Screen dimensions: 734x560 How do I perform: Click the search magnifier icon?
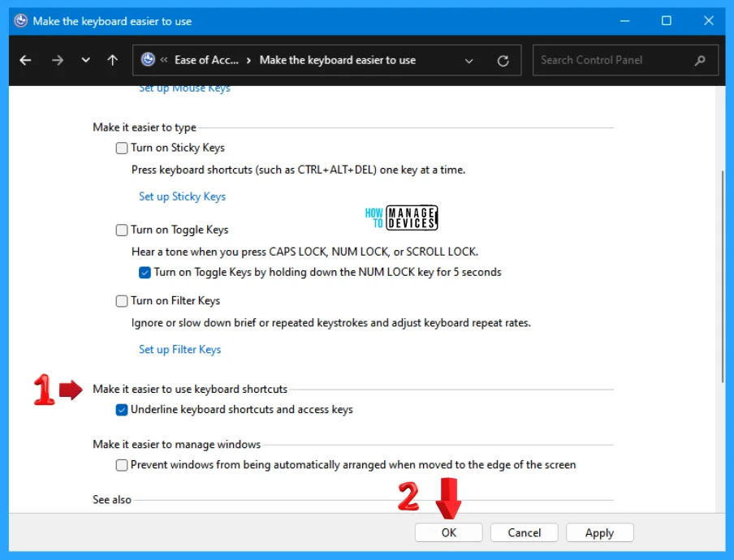700,60
